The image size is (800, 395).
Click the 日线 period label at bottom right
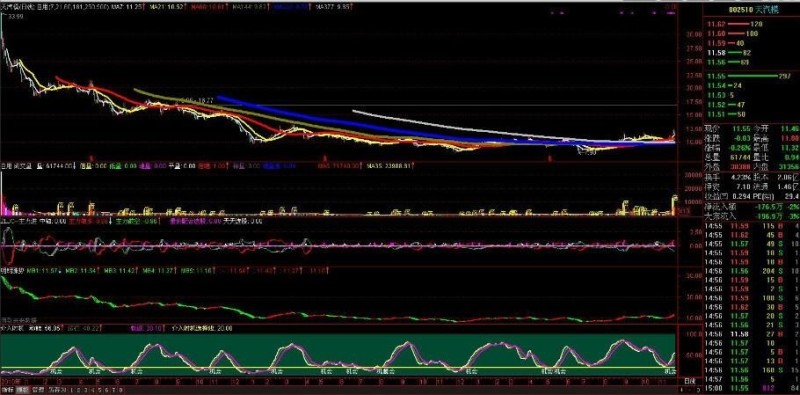point(690,381)
